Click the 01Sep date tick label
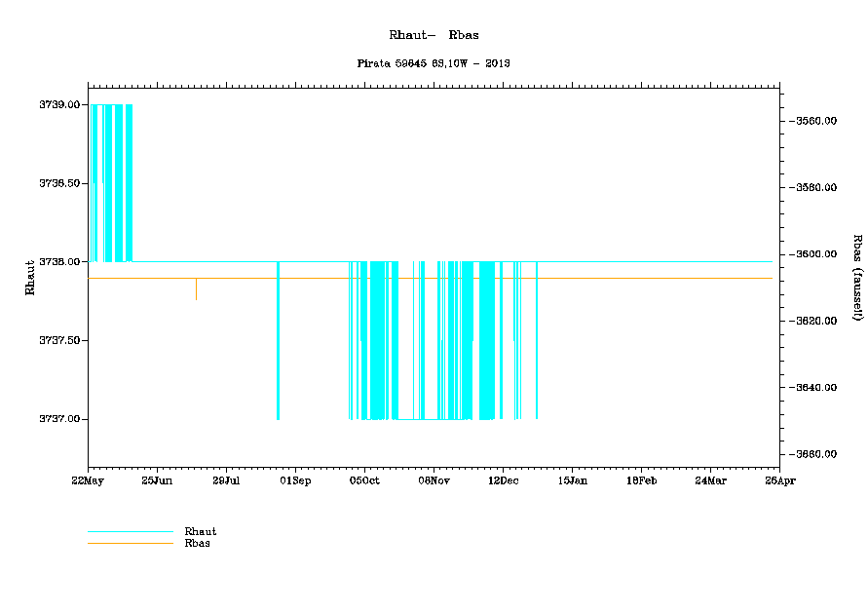 coord(295,480)
